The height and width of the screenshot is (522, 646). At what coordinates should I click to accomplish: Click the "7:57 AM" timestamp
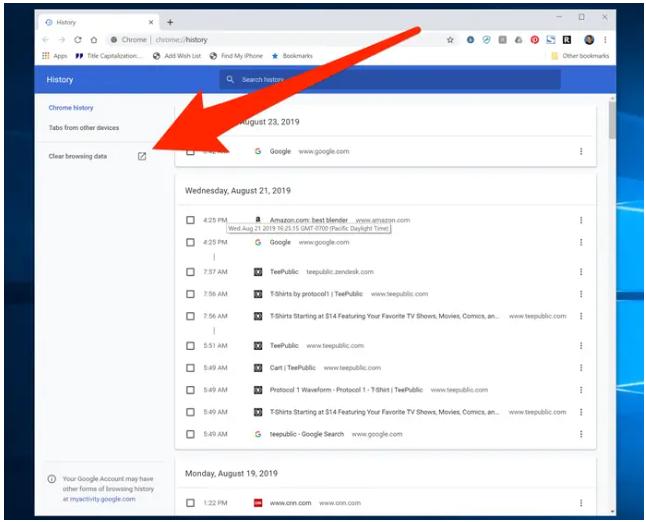[215, 272]
